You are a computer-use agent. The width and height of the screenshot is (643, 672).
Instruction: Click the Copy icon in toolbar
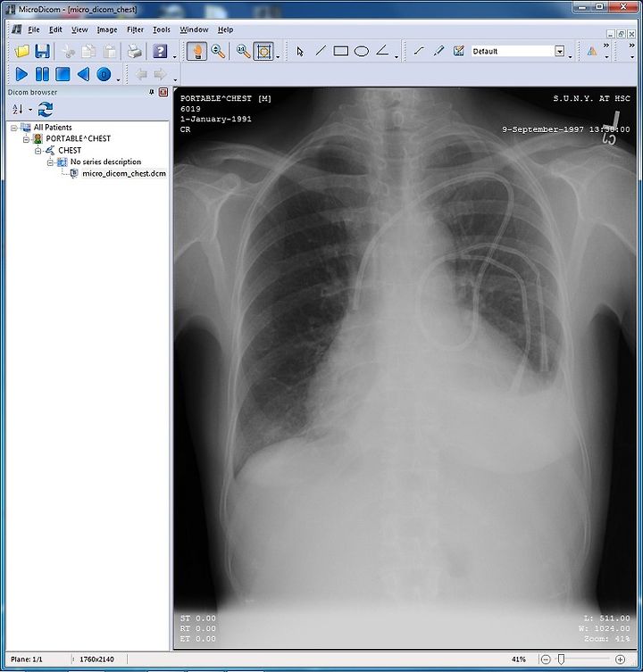(x=88, y=52)
